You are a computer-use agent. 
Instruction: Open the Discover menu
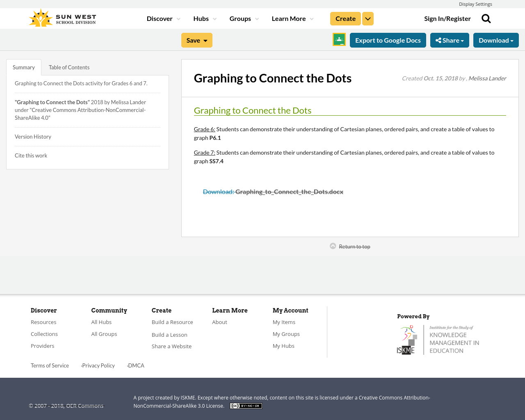pos(163,18)
